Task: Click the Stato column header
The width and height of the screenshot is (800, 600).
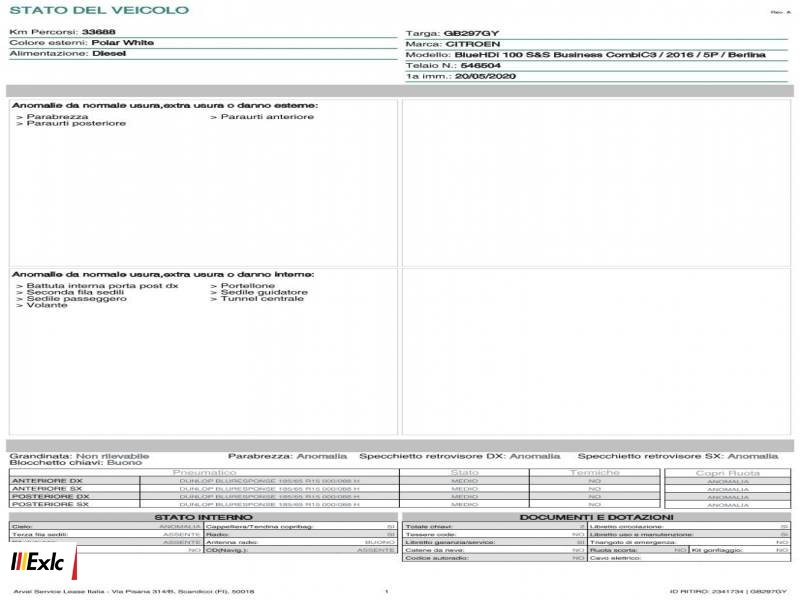Action: point(464,472)
